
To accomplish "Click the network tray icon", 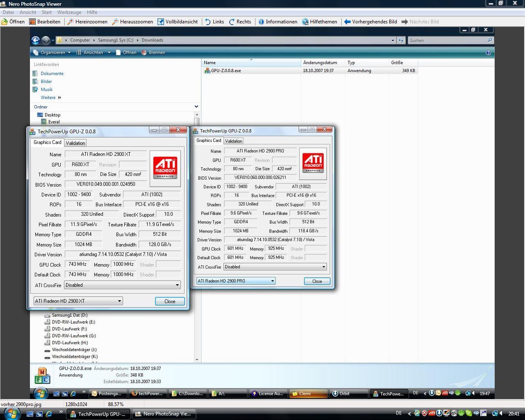I will [495, 413].
